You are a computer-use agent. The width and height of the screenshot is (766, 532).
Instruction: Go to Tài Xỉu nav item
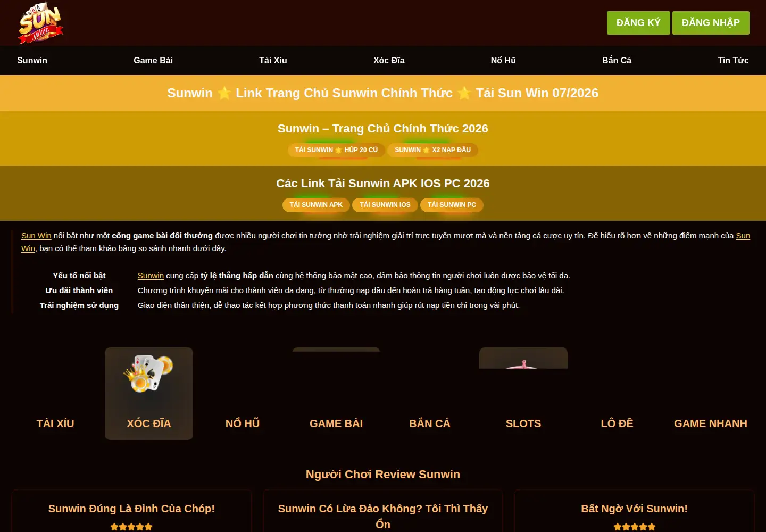tap(273, 60)
